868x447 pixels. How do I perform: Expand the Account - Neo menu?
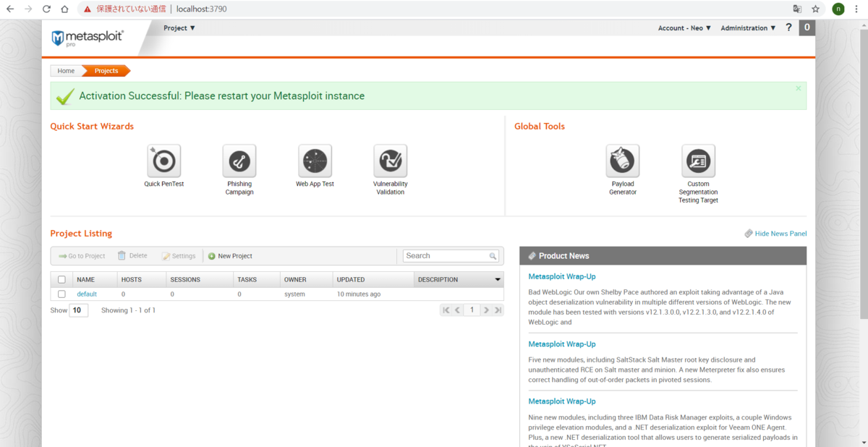coord(684,28)
